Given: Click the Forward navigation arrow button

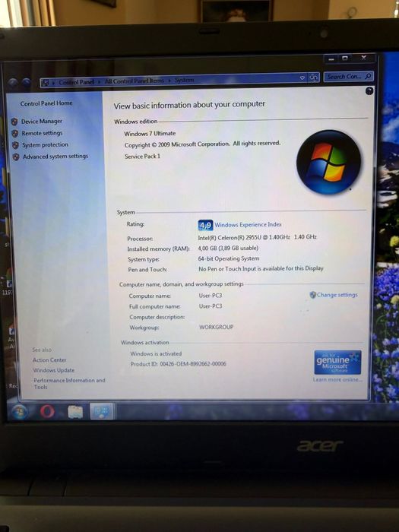Looking at the screenshot, I should [26, 83].
